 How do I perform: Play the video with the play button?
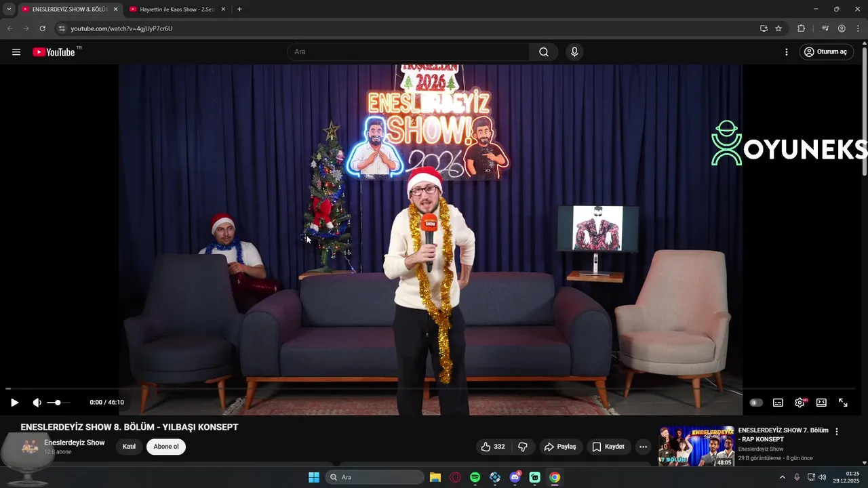tap(14, 403)
